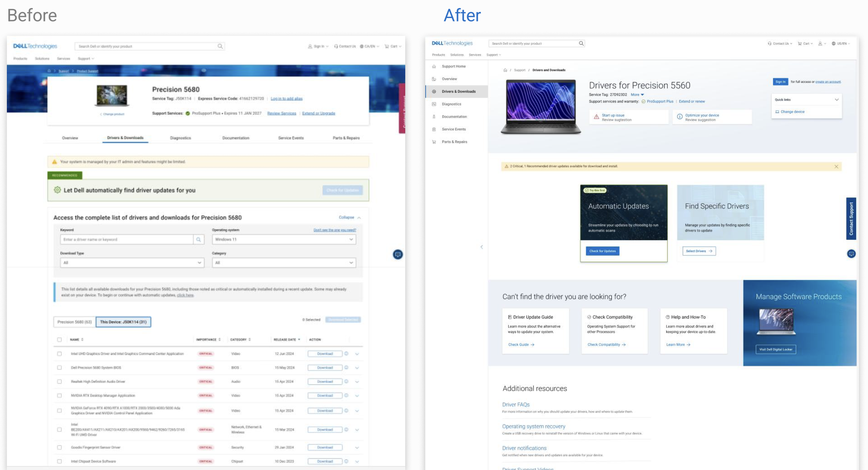The height and width of the screenshot is (470, 868).
Task: Click the keyword input field for driver name
Action: click(x=127, y=239)
